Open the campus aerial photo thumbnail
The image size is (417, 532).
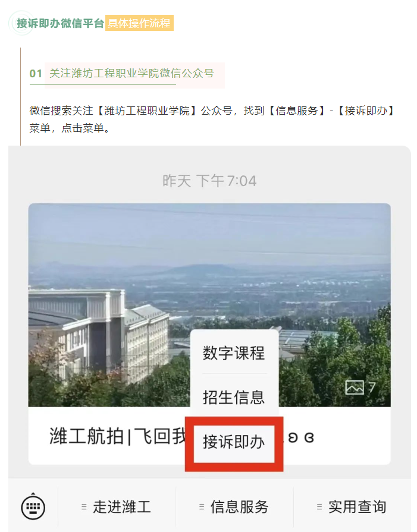click(x=209, y=305)
